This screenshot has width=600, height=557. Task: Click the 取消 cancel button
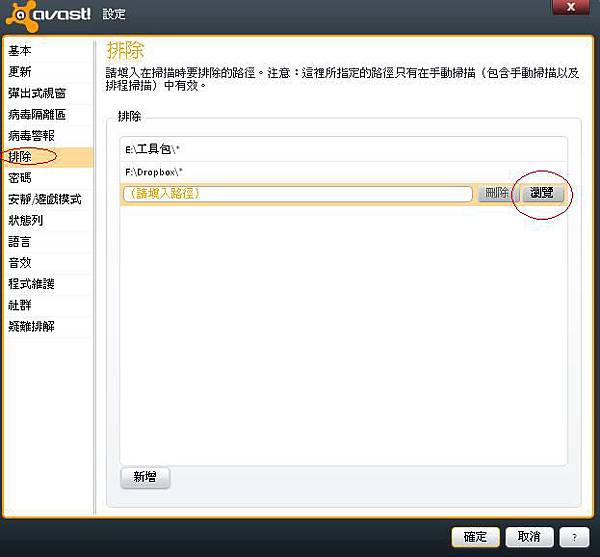coord(530,537)
